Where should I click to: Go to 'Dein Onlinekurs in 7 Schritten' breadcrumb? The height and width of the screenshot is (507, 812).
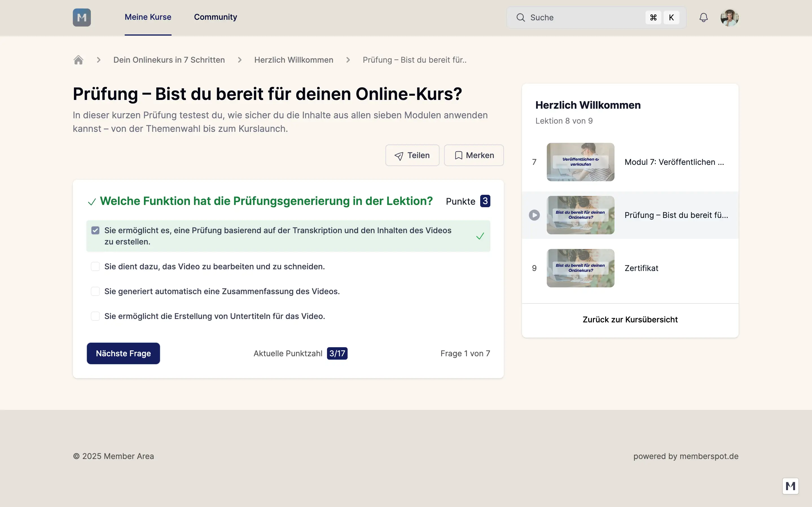coord(169,60)
